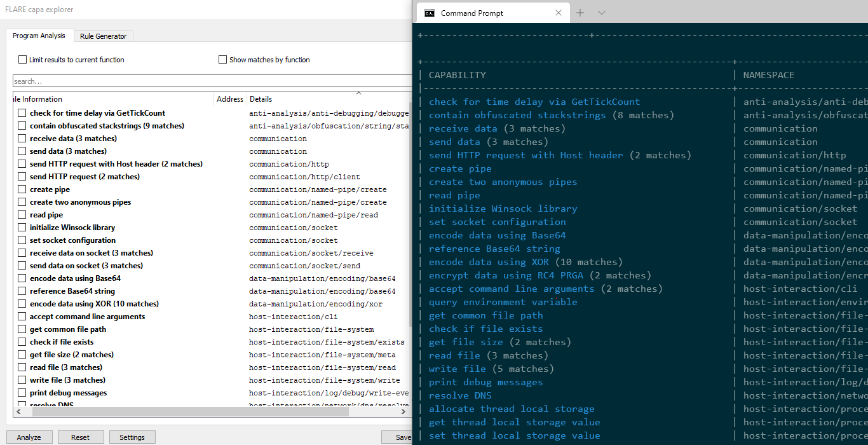Click the Analyze button
The height and width of the screenshot is (445, 868).
coord(29,437)
